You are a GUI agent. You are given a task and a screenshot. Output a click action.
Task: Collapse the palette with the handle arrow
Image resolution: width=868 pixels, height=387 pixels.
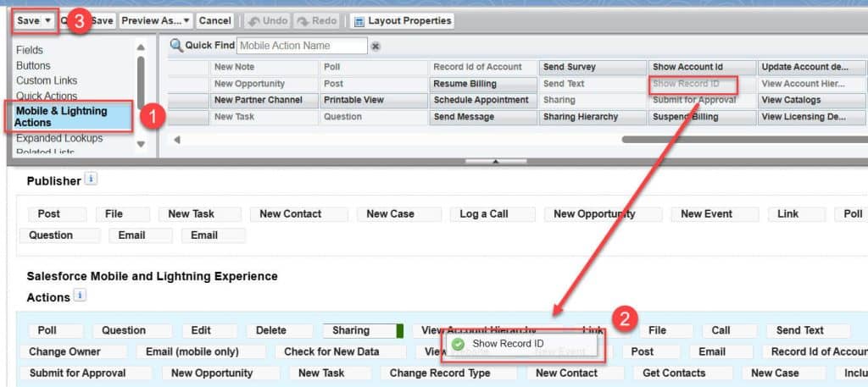pyautogui.click(x=495, y=162)
